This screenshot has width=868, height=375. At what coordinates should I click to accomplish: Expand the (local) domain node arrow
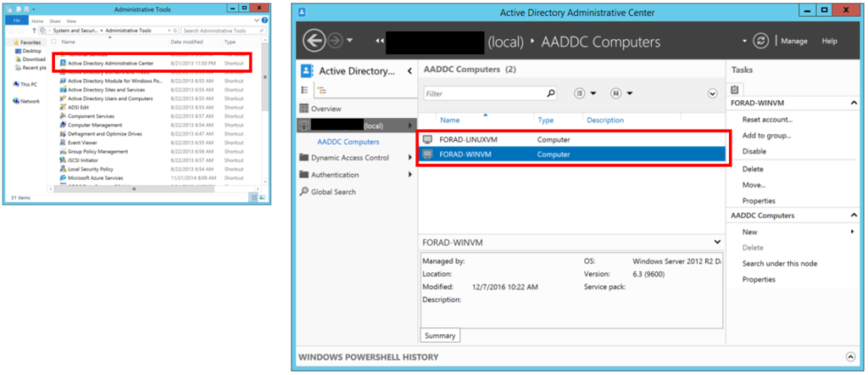coord(410,126)
